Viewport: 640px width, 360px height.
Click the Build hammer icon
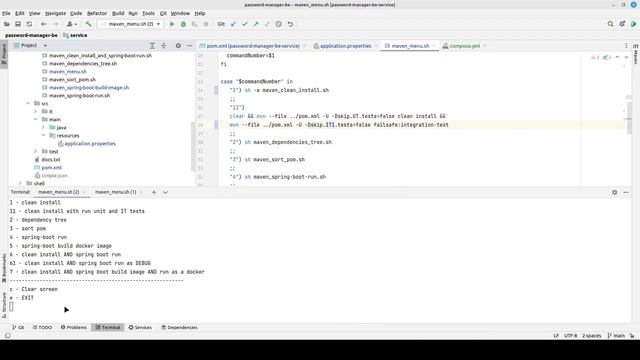[x=88, y=24]
